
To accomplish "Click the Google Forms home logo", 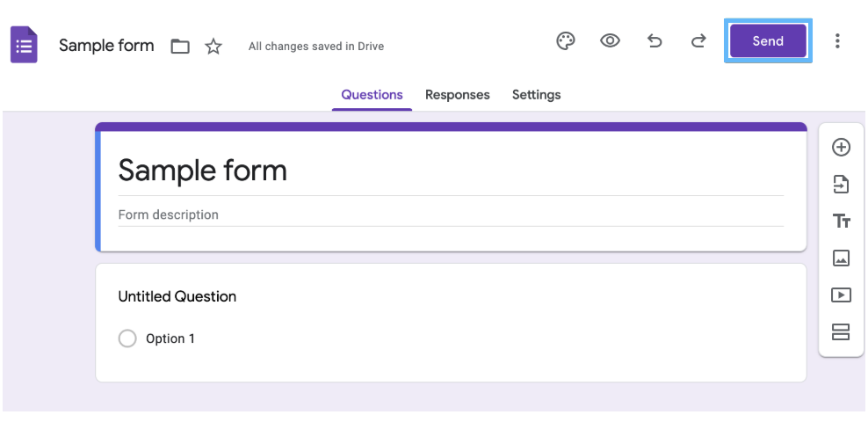I will coord(24,44).
